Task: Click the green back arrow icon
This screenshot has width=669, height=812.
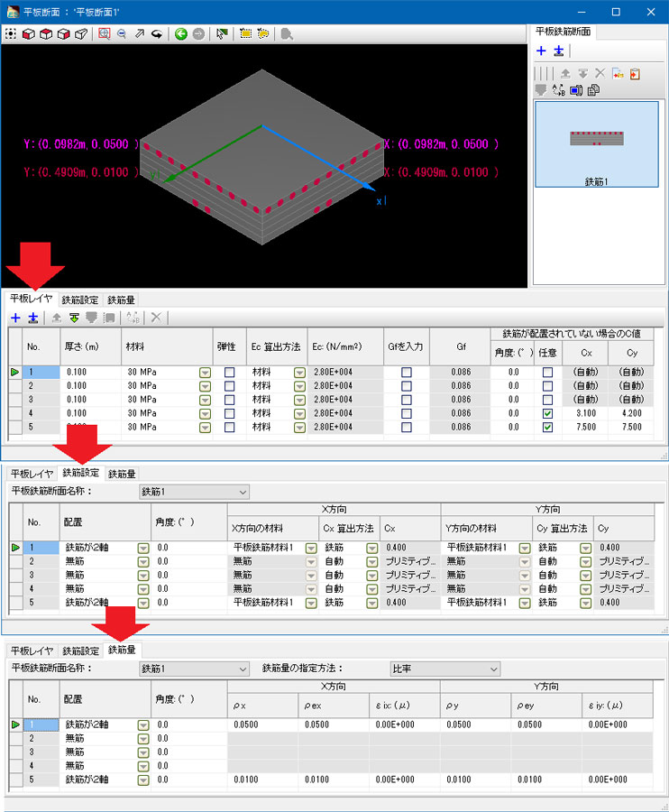Action: [x=180, y=34]
